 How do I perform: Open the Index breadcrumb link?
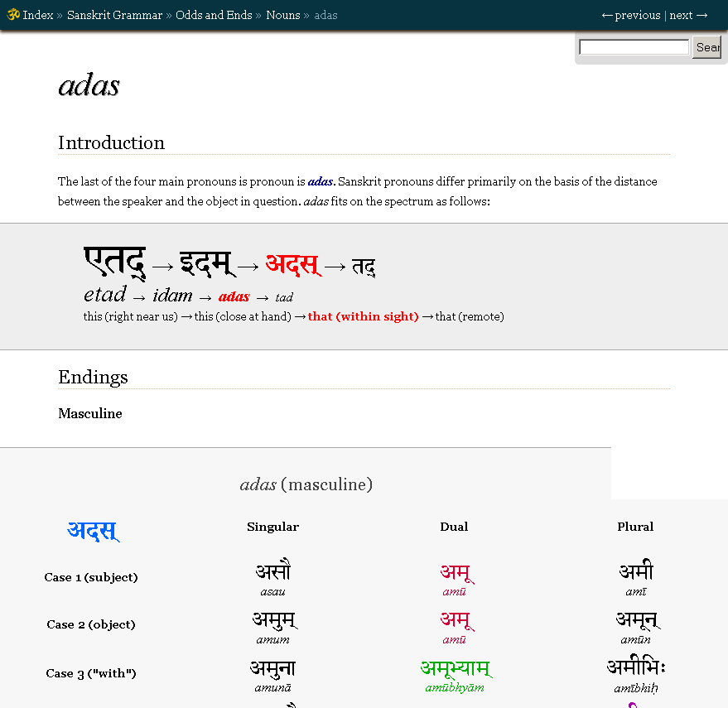(38, 15)
